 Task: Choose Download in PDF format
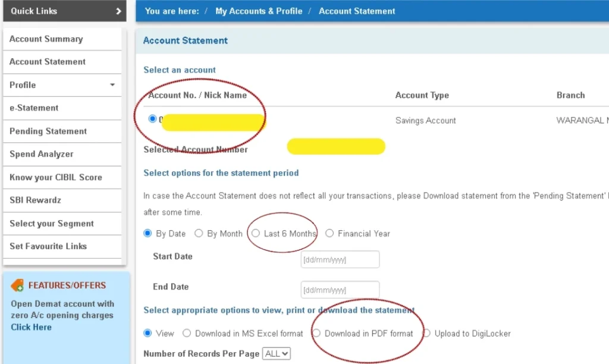click(x=316, y=333)
